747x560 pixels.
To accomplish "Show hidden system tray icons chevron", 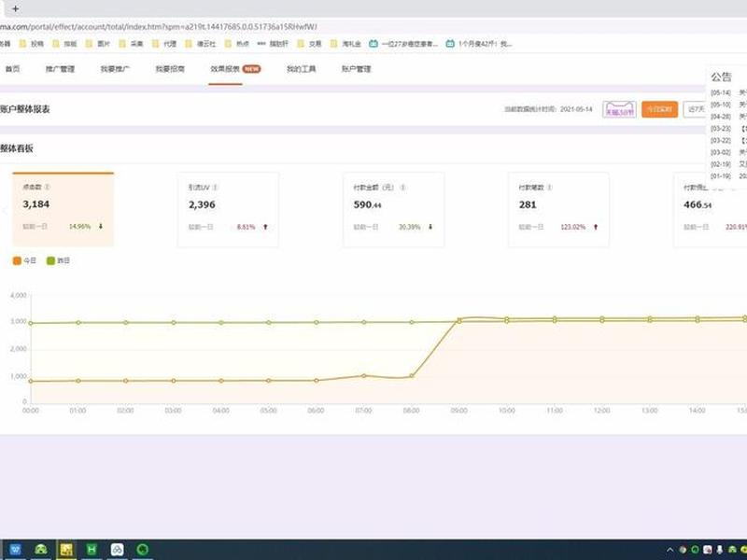I will pos(669,550).
